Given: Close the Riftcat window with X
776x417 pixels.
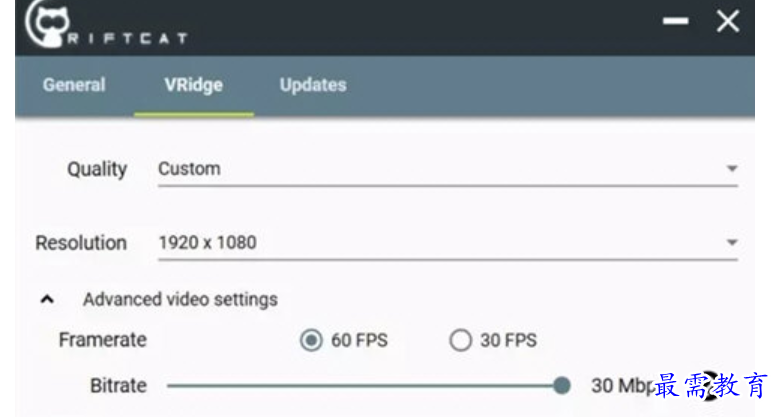Looking at the screenshot, I should pos(728,21).
